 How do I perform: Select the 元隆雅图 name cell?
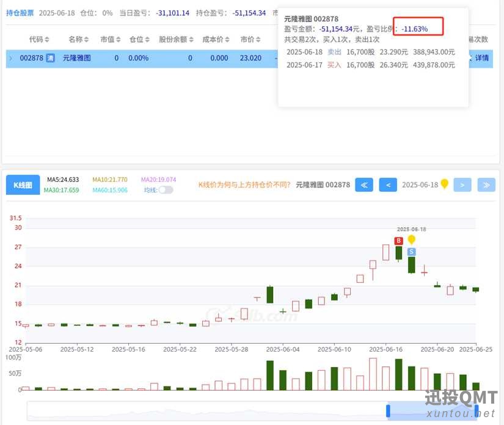click(77, 58)
